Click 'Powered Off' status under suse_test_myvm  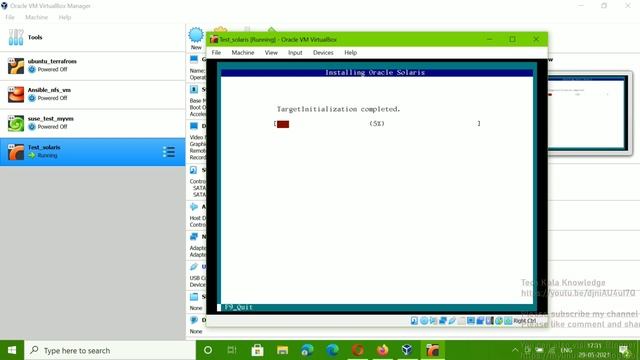coord(52,127)
